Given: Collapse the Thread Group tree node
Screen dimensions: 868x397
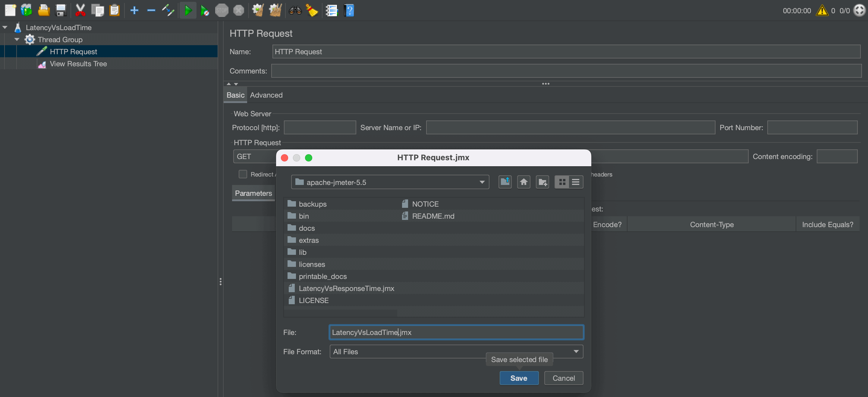Looking at the screenshot, I should click(x=17, y=40).
